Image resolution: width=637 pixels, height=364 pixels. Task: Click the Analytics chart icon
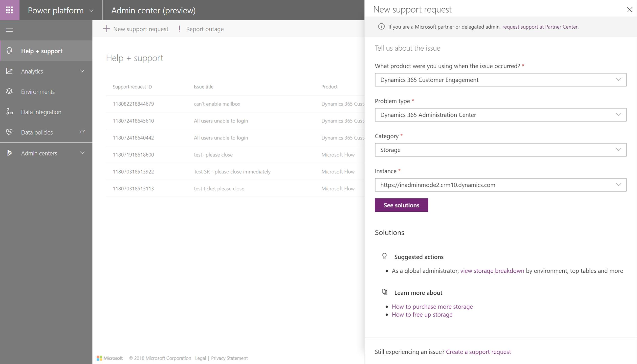click(x=9, y=71)
